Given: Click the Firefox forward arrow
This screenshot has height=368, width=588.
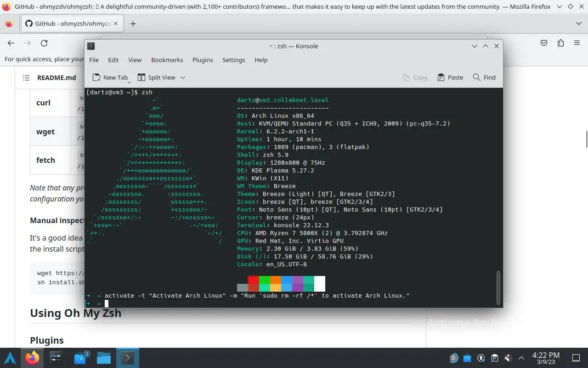Looking at the screenshot, I should tap(28, 43).
